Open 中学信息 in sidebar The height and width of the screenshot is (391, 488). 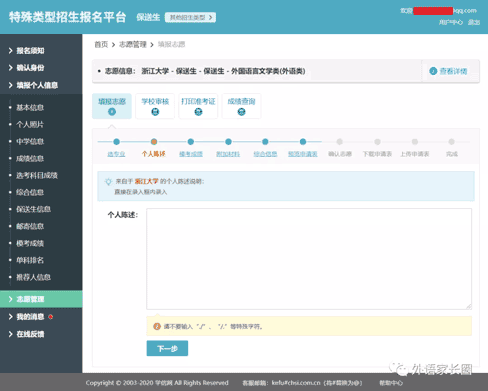30,141
